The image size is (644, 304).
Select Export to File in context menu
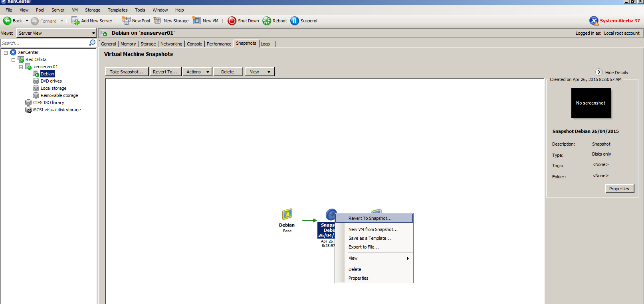coord(363,247)
